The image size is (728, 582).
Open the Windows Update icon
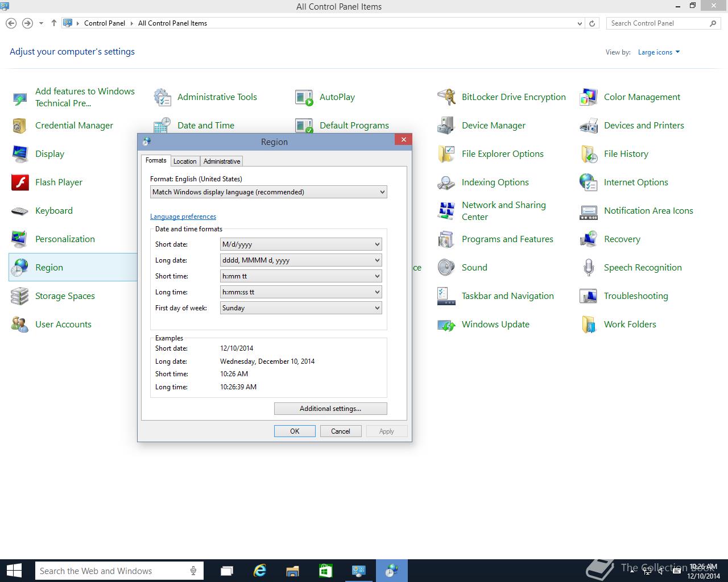(x=446, y=325)
